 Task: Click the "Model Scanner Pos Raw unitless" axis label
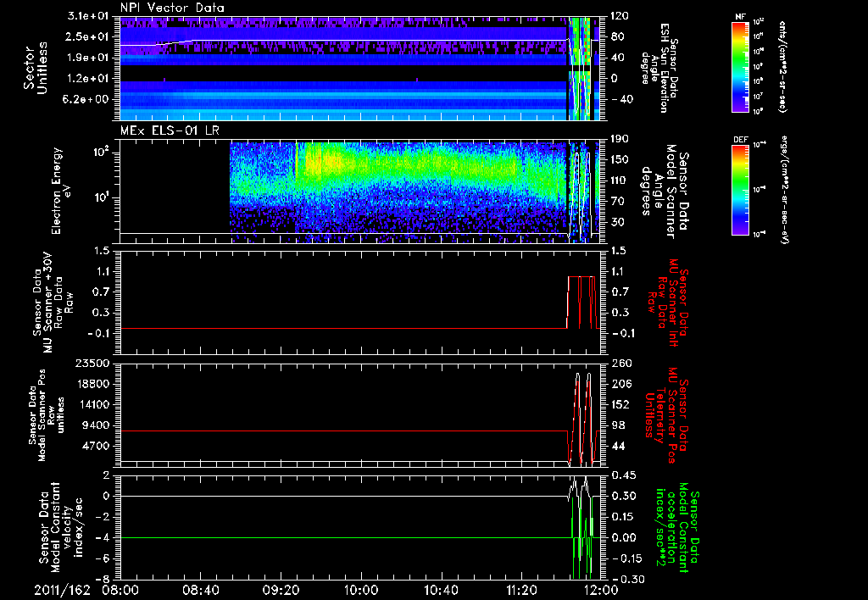click(x=46, y=416)
